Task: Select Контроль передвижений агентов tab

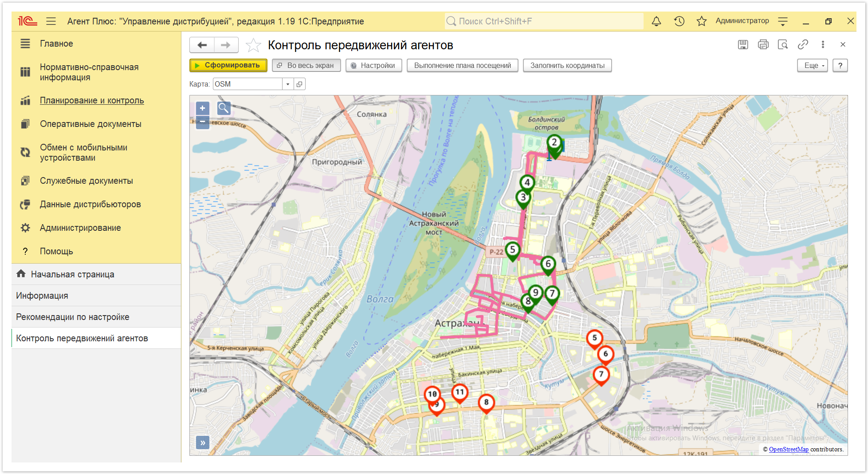Action: [x=96, y=338]
